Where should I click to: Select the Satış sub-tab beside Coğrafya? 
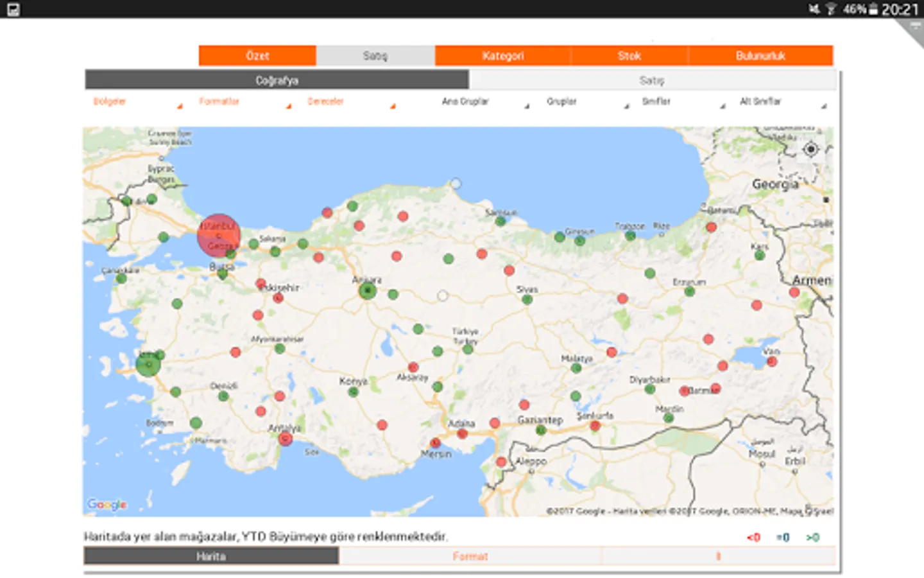652,80
